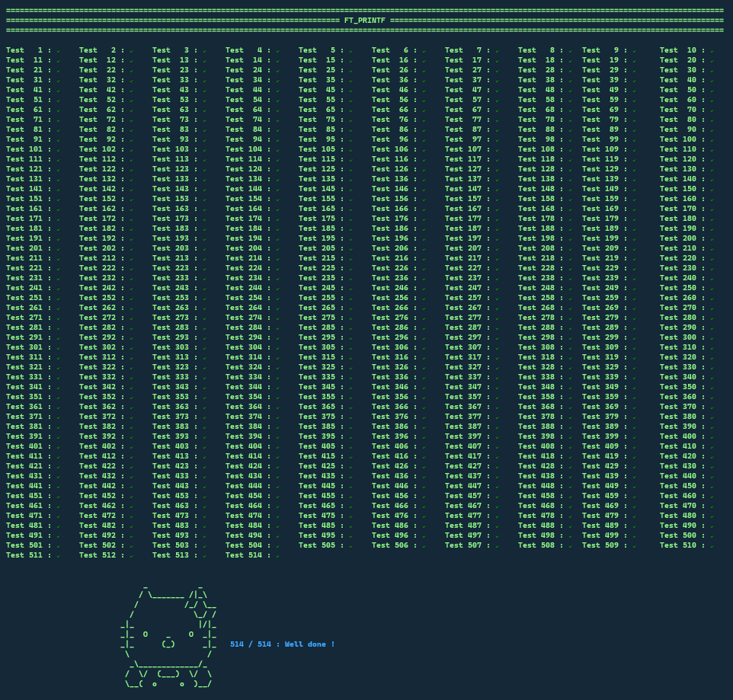Select the 'Test 414 :' result
This screenshot has height=700, width=733.
248,456
